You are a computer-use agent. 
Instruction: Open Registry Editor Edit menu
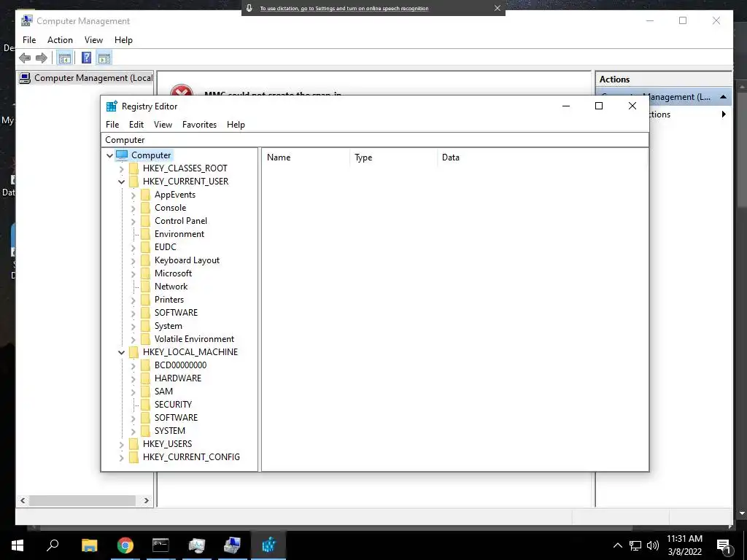(136, 125)
